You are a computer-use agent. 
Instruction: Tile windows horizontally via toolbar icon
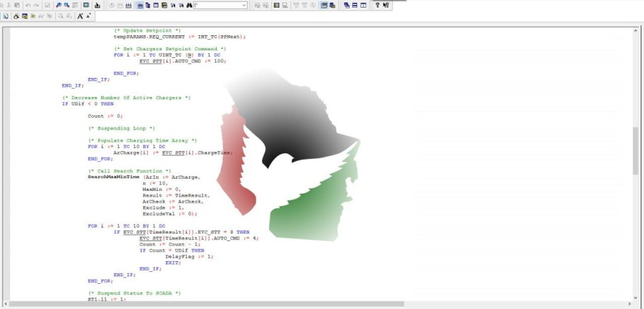[355, 5]
